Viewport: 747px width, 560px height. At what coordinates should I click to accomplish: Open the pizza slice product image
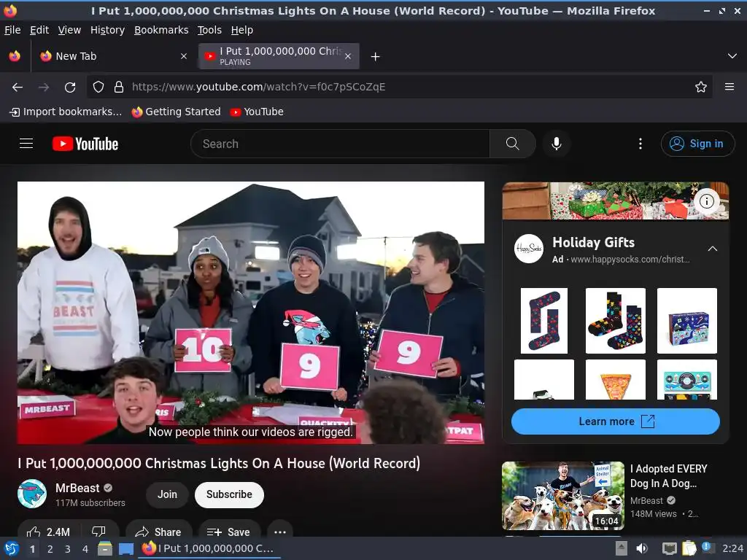coord(616,379)
